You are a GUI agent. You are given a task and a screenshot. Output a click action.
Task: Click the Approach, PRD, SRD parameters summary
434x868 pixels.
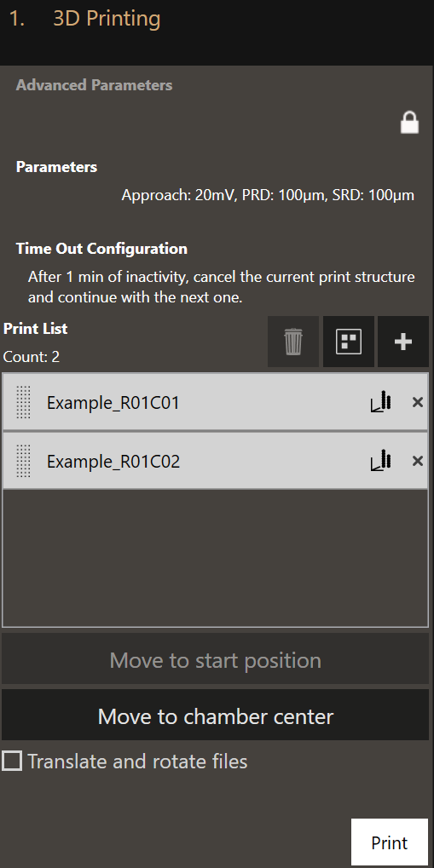tap(268, 195)
